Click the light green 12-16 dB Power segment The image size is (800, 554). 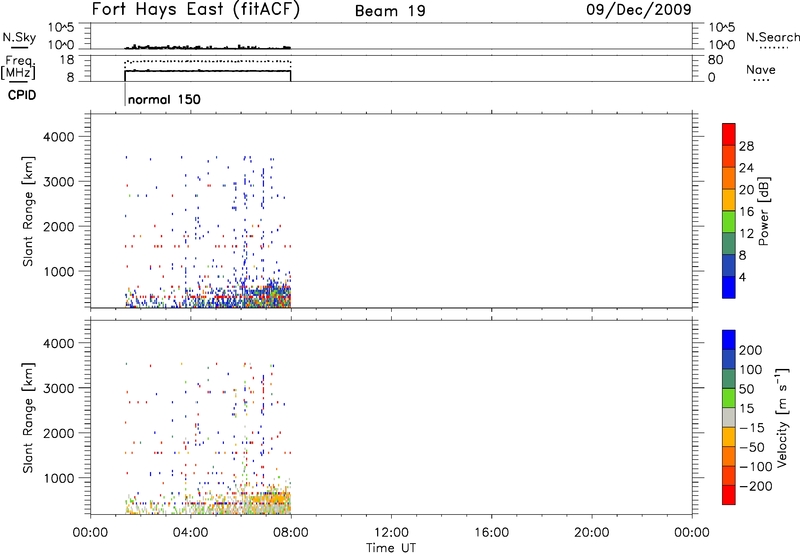[729, 222]
